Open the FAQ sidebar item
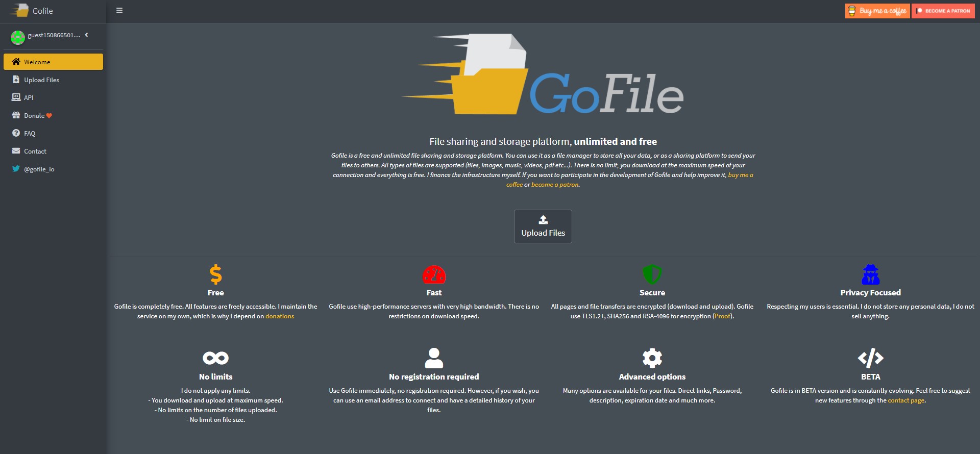980x454 pixels. click(x=53, y=133)
